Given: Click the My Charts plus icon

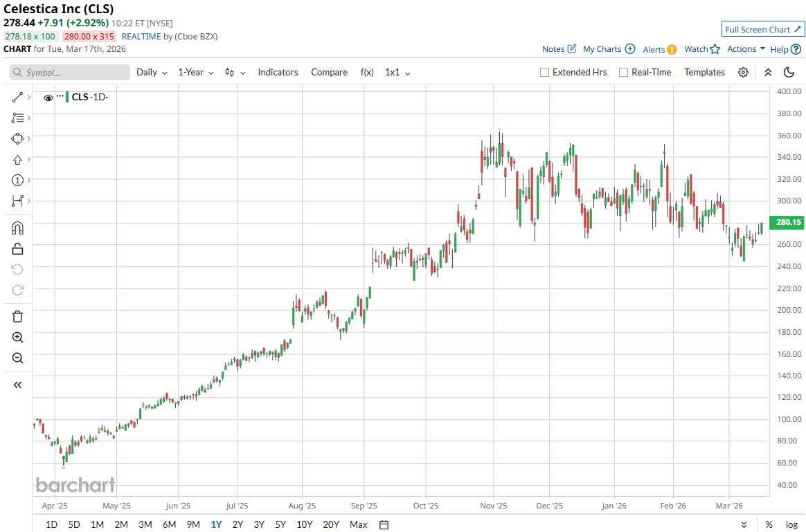Looking at the screenshot, I should coord(629,49).
